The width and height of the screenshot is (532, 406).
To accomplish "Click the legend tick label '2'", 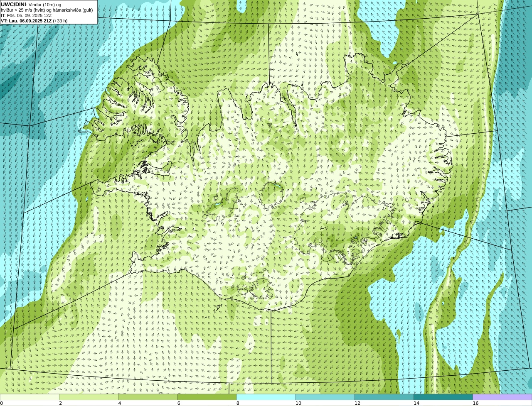I will (60, 403).
